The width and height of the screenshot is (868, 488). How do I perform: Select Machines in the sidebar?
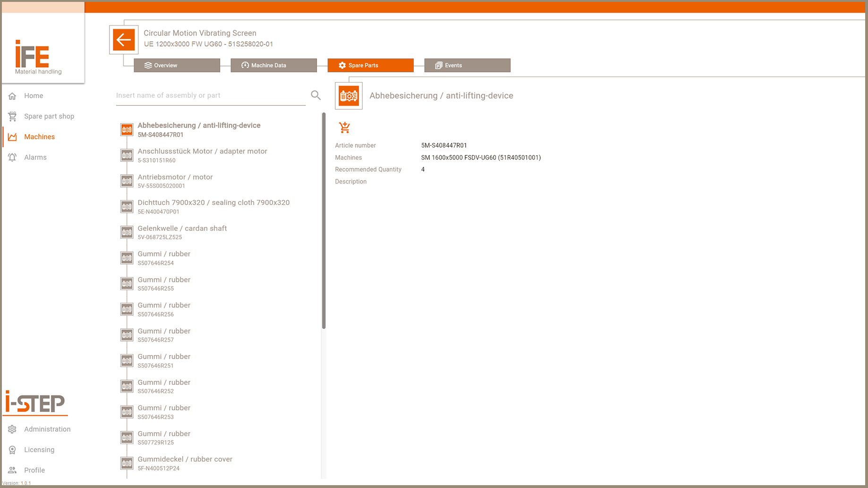point(39,137)
